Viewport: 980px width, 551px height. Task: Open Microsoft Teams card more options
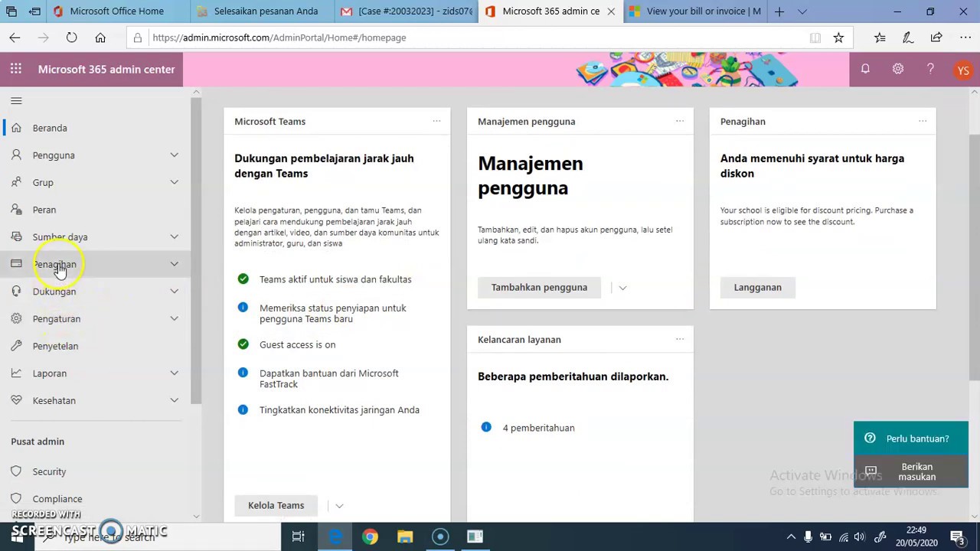point(436,121)
